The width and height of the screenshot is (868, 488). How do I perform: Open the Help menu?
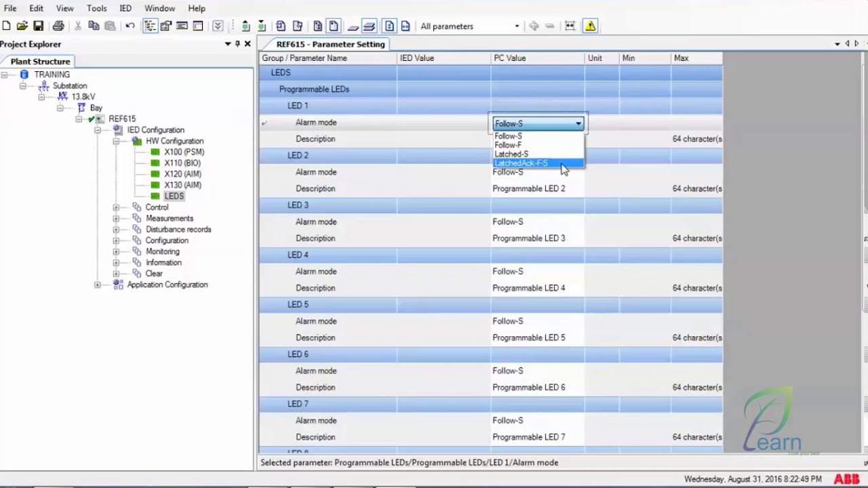tap(197, 8)
